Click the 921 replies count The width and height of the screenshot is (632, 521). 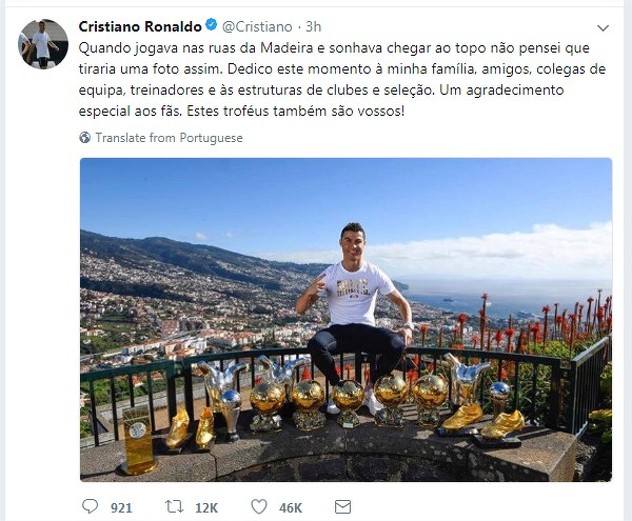(x=121, y=508)
